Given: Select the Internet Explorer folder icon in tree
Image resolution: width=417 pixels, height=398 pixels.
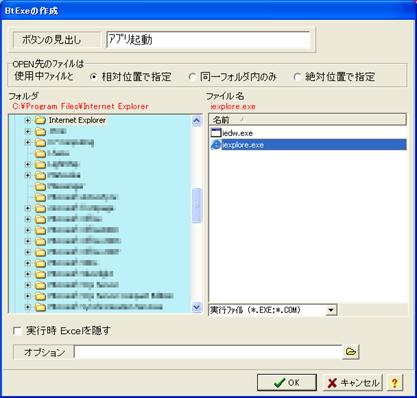Looking at the screenshot, I should (40, 120).
